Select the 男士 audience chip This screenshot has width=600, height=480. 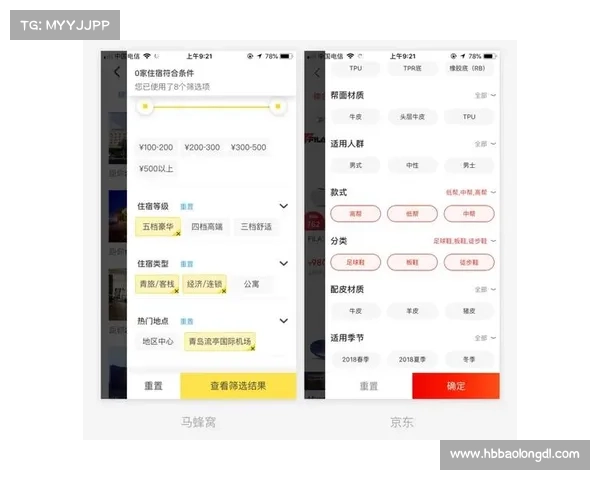click(x=469, y=165)
